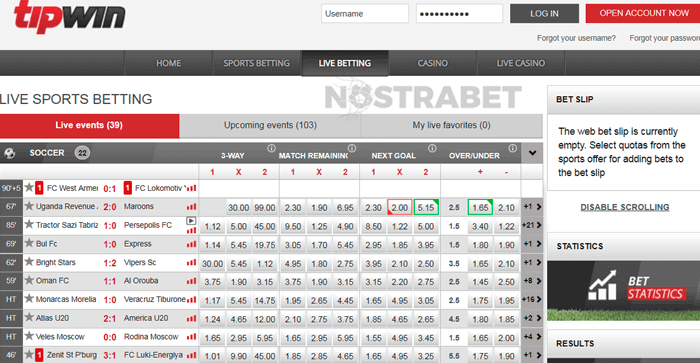Expand +8 more markets for Oman FC
Viewport: 700px width, 363px height.
(532, 281)
